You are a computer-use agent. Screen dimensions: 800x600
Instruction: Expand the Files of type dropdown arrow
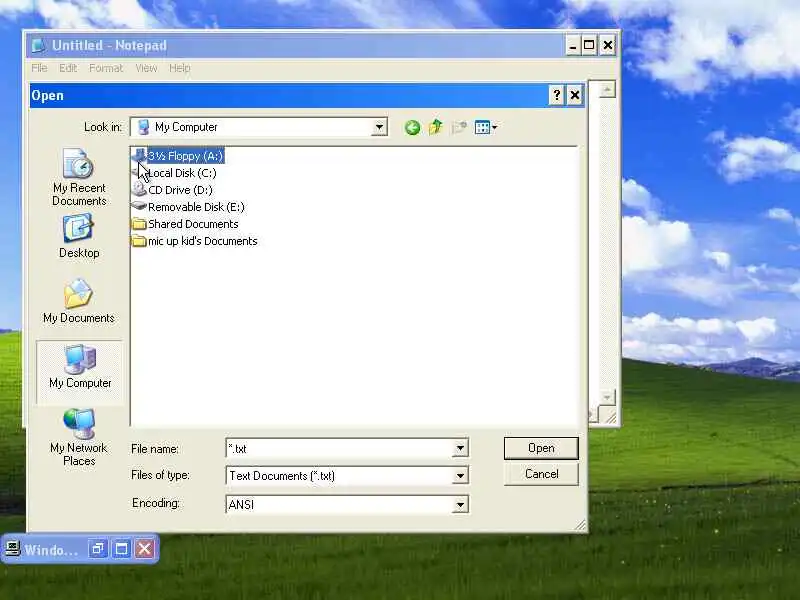(460, 476)
